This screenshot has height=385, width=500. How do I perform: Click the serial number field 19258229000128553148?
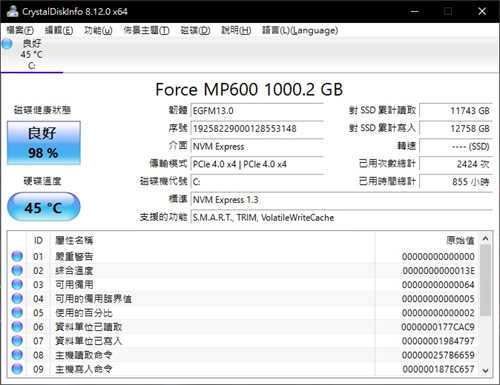coord(257,128)
